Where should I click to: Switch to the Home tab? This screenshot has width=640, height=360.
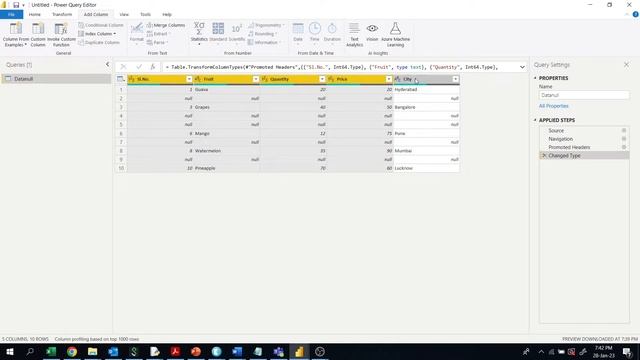coord(35,14)
